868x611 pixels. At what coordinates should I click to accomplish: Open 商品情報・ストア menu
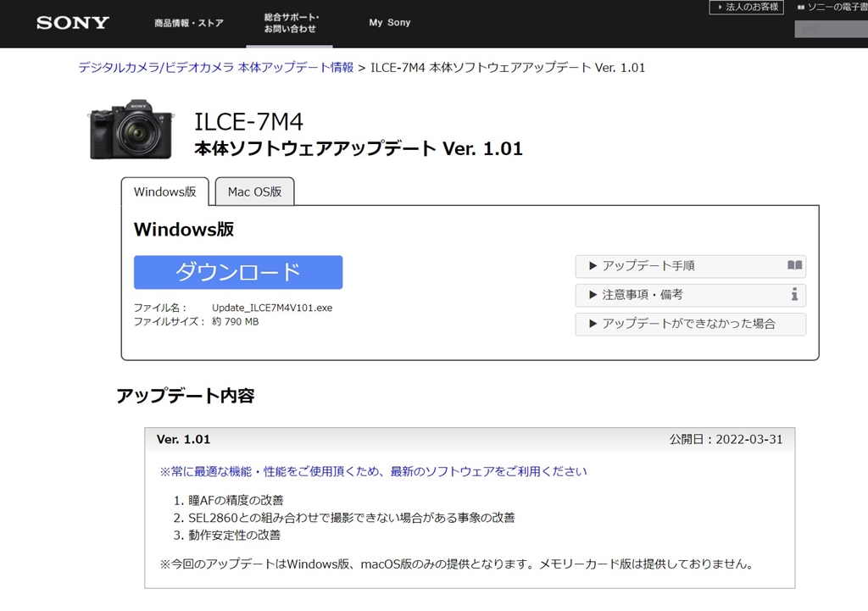coord(189,23)
